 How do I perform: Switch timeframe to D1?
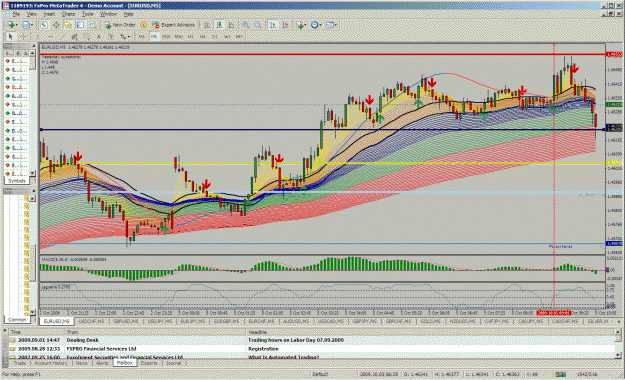pos(214,36)
